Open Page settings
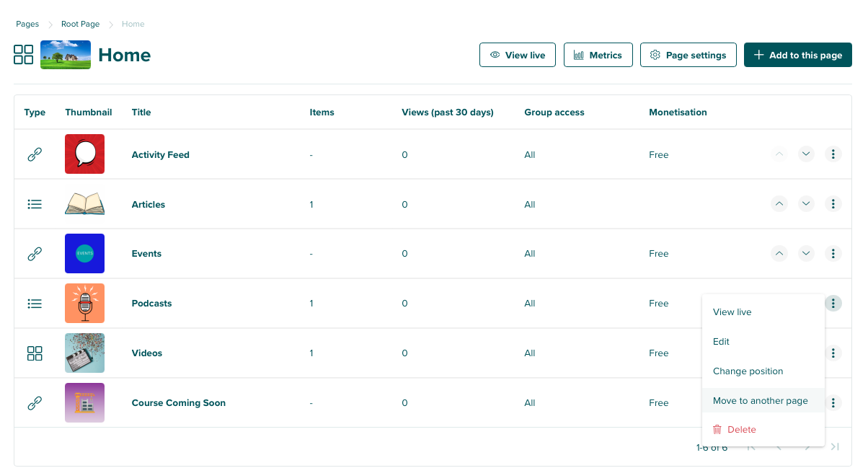868x468 pixels. click(688, 54)
